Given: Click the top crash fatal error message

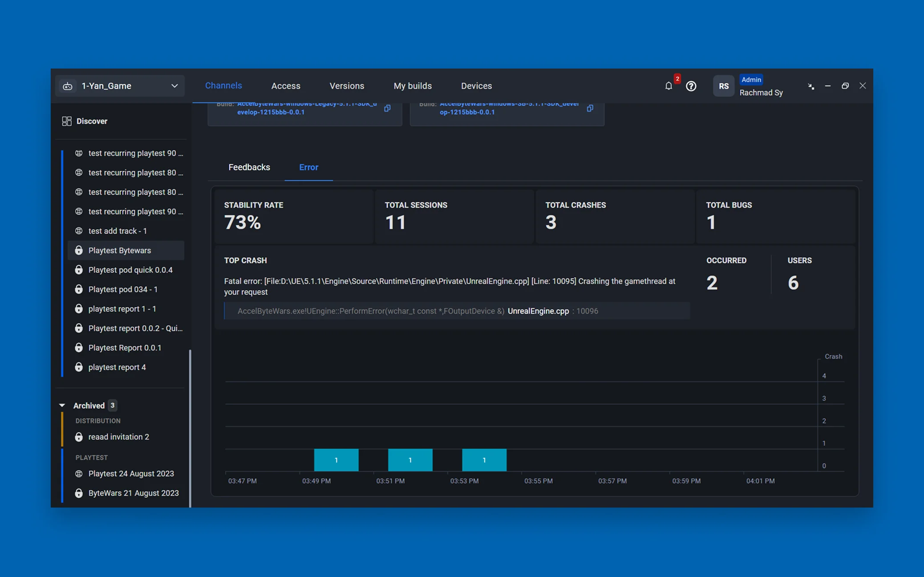Looking at the screenshot, I should [x=450, y=286].
